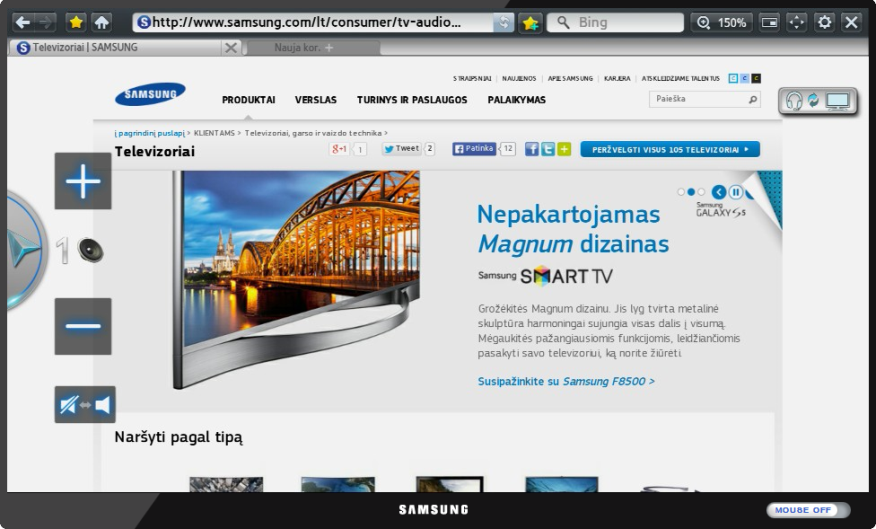876x529 pixels.
Task: Increase volume with the plus button
Action: [83, 181]
